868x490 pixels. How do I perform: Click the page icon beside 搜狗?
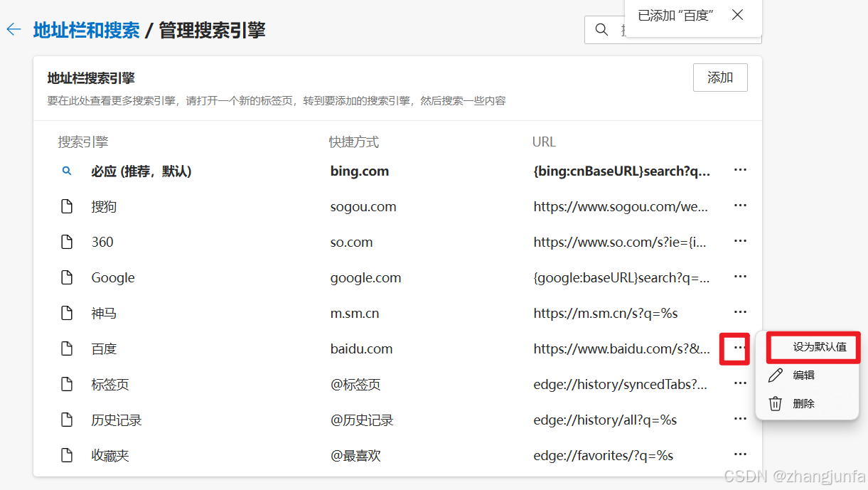(x=67, y=207)
